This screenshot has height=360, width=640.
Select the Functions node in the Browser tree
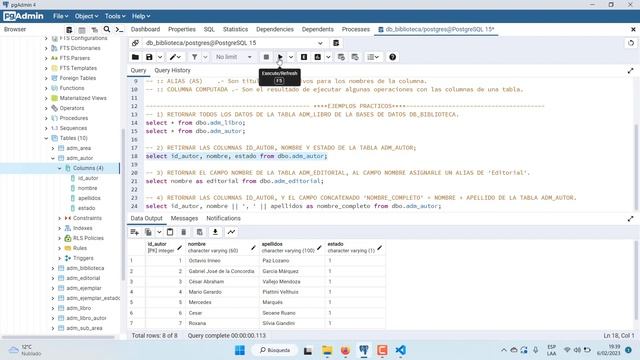click(x=72, y=88)
